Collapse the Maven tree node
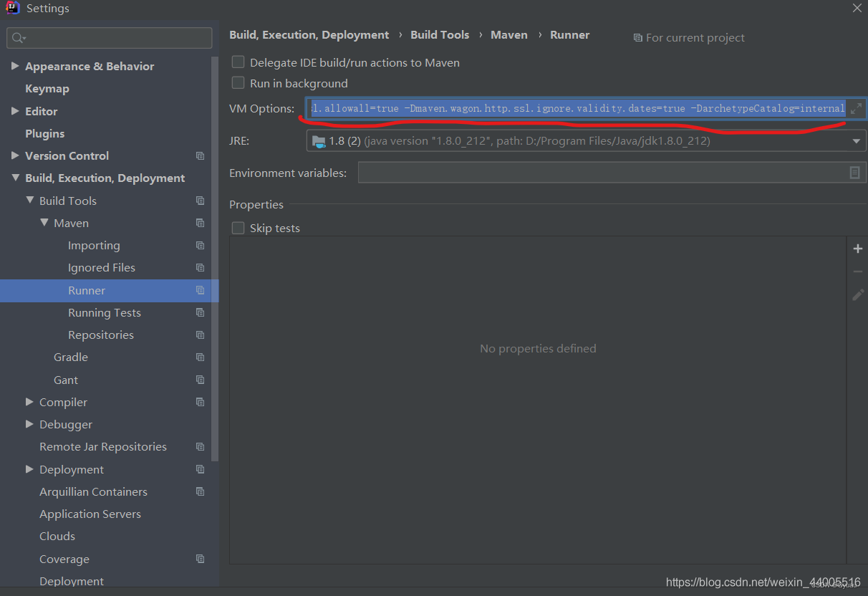Screen dimensions: 868x596 point(44,223)
